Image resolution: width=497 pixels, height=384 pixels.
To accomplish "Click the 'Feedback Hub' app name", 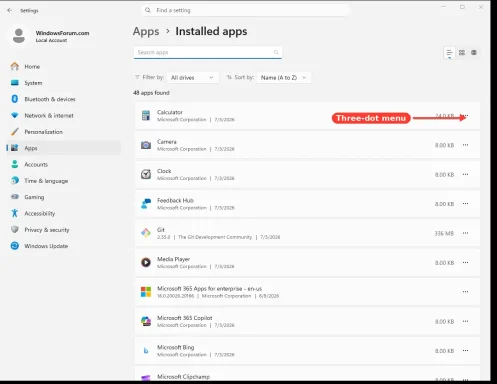I will coord(175,200).
